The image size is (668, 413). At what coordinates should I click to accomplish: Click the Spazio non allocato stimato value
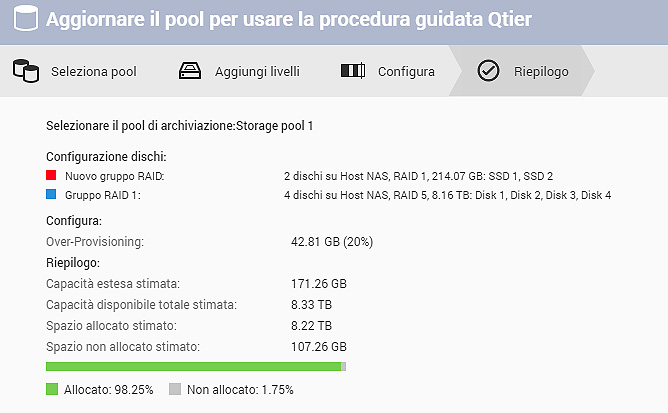click(318, 346)
